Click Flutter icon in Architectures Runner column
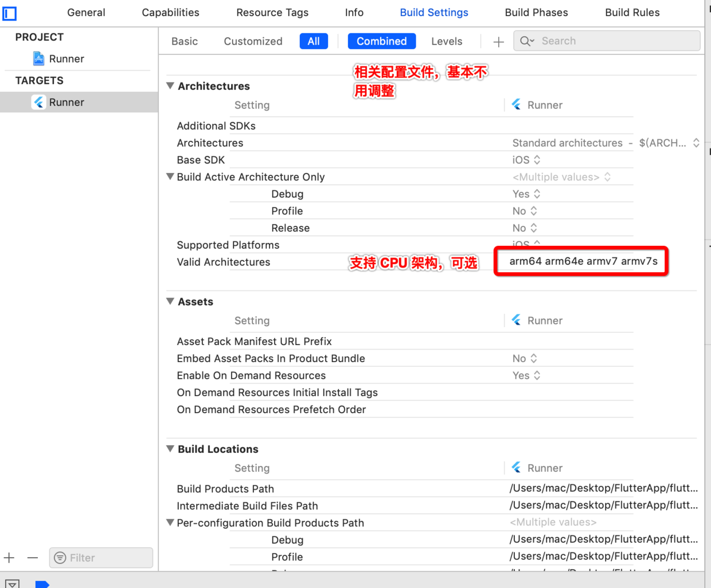The width and height of the screenshot is (711, 588). (x=517, y=104)
